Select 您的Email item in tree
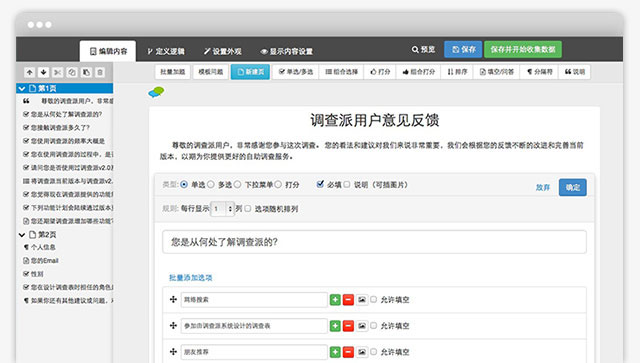 click(x=41, y=261)
